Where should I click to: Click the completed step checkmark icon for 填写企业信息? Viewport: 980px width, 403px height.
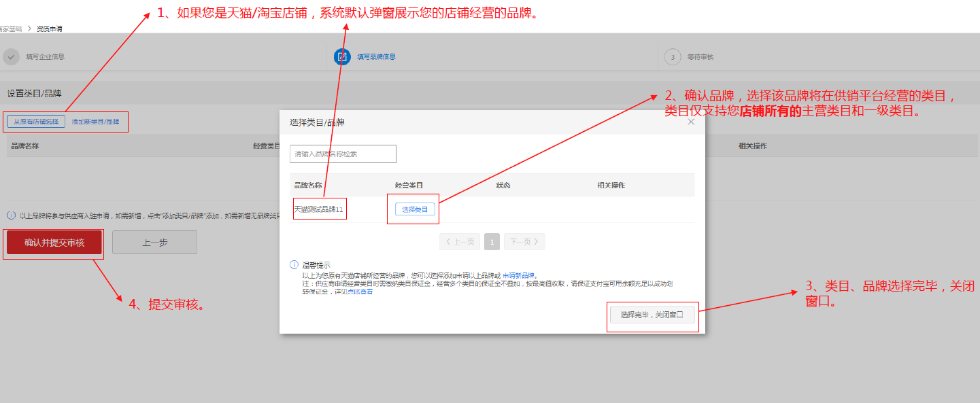[x=11, y=56]
